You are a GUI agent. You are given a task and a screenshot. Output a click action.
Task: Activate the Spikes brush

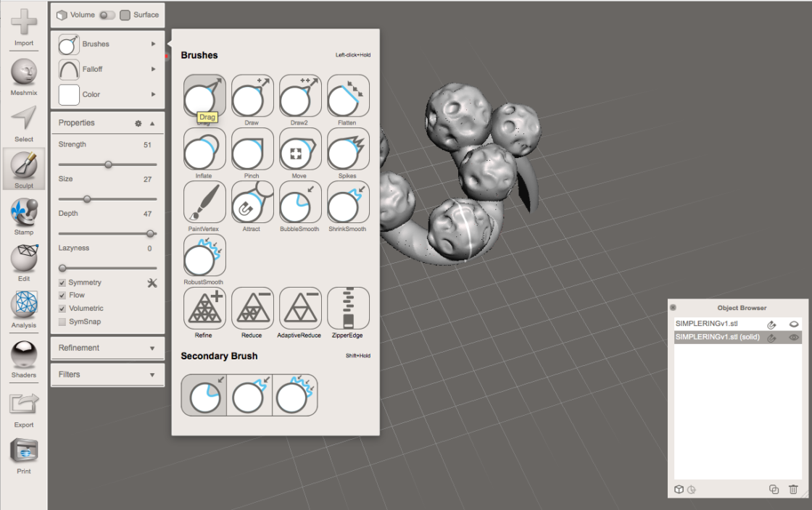coord(347,149)
